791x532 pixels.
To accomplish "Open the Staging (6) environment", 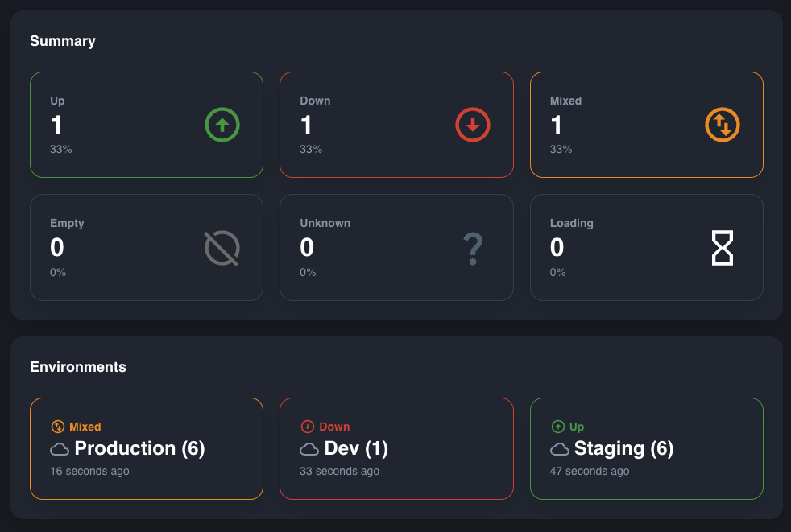I will [623, 448].
